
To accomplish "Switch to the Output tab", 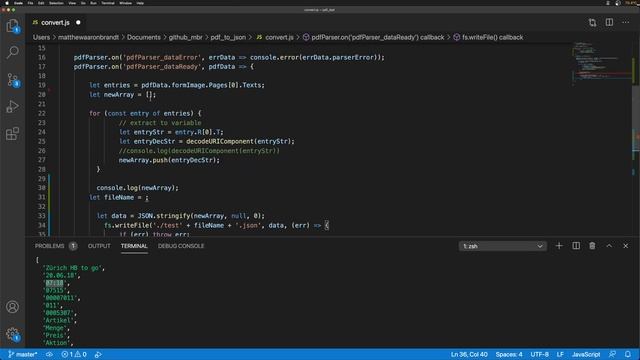I will point(99,246).
